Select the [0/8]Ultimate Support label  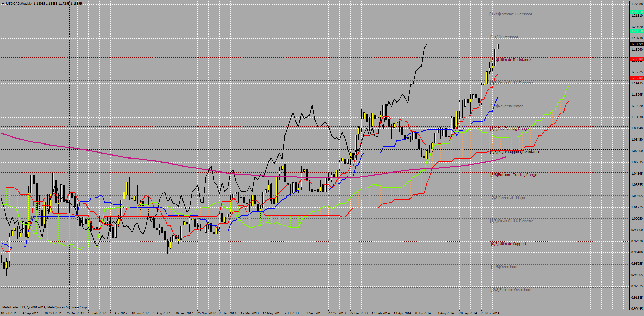[508, 244]
